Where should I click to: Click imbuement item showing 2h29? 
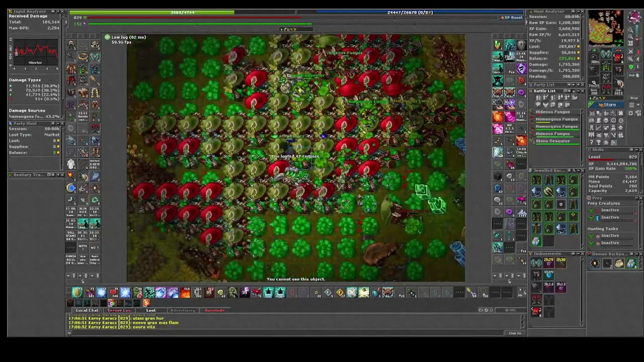coord(549,262)
